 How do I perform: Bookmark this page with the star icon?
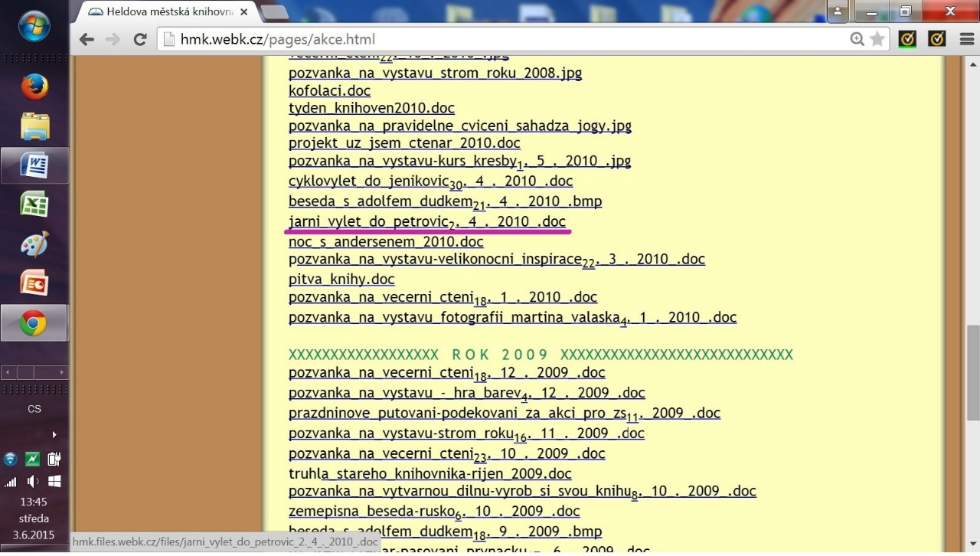pyautogui.click(x=877, y=39)
